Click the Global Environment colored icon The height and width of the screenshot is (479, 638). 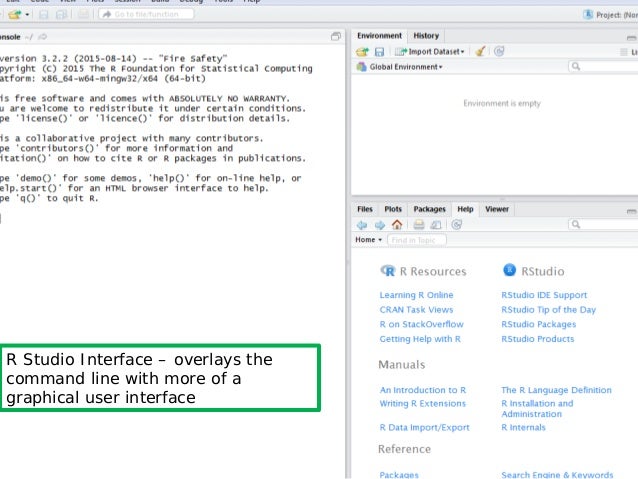coord(361,67)
